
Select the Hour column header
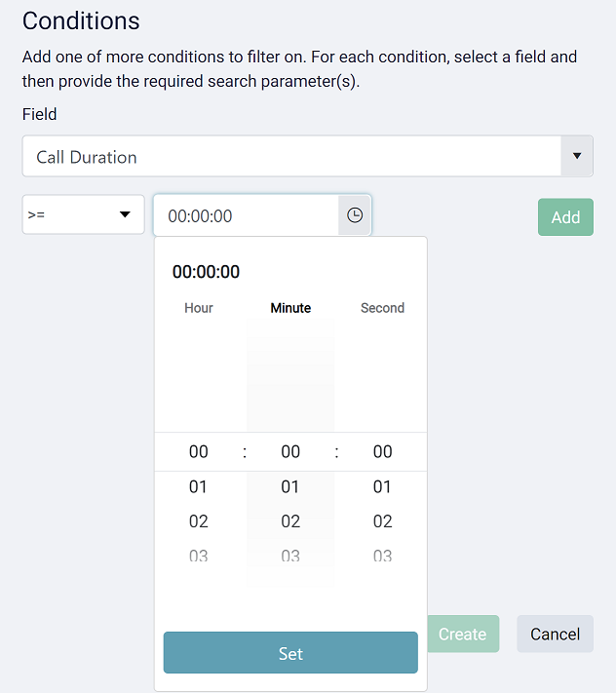pos(199,308)
